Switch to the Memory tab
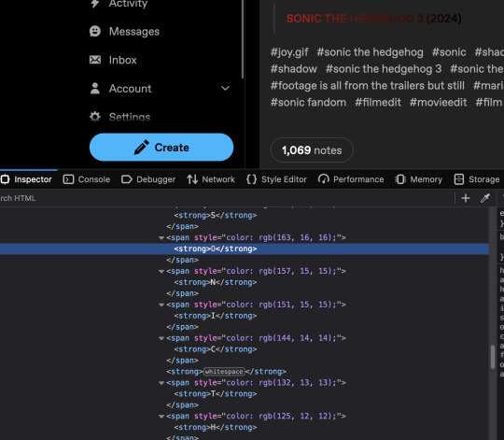Screen dimensions: 504x440 coord(418,179)
